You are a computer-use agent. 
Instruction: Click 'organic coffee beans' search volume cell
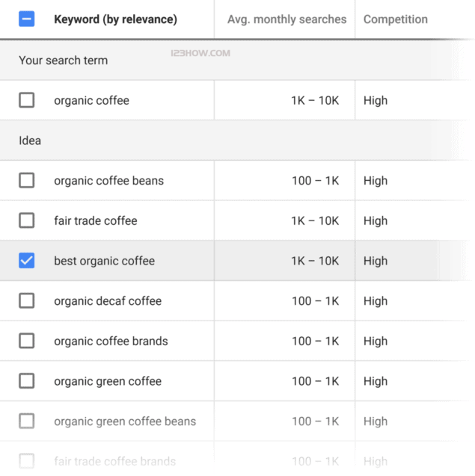pyautogui.click(x=315, y=180)
